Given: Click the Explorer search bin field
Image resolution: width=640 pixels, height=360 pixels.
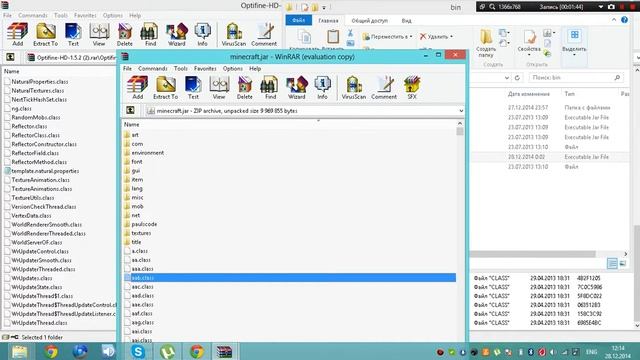Looking at the screenshot, I should 576,77.
